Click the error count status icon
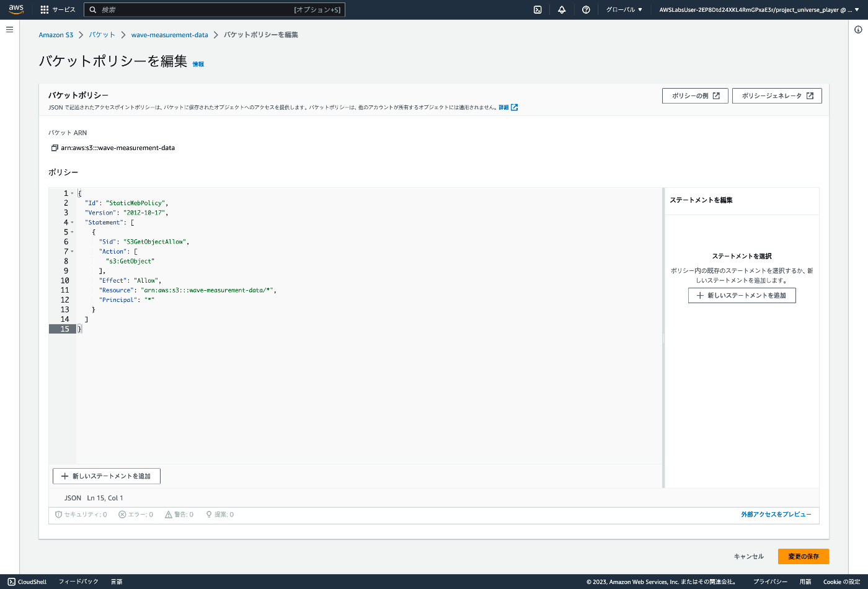The height and width of the screenshot is (589, 868). [x=122, y=515]
